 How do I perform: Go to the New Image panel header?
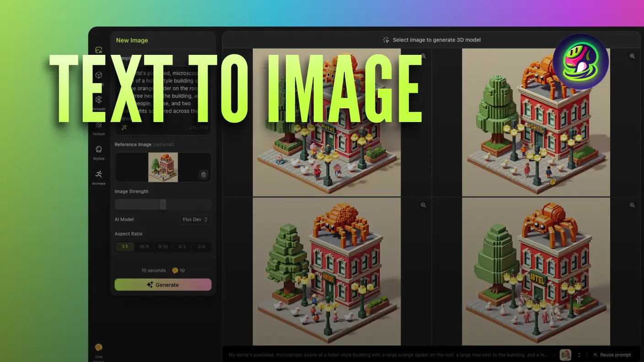[132, 40]
